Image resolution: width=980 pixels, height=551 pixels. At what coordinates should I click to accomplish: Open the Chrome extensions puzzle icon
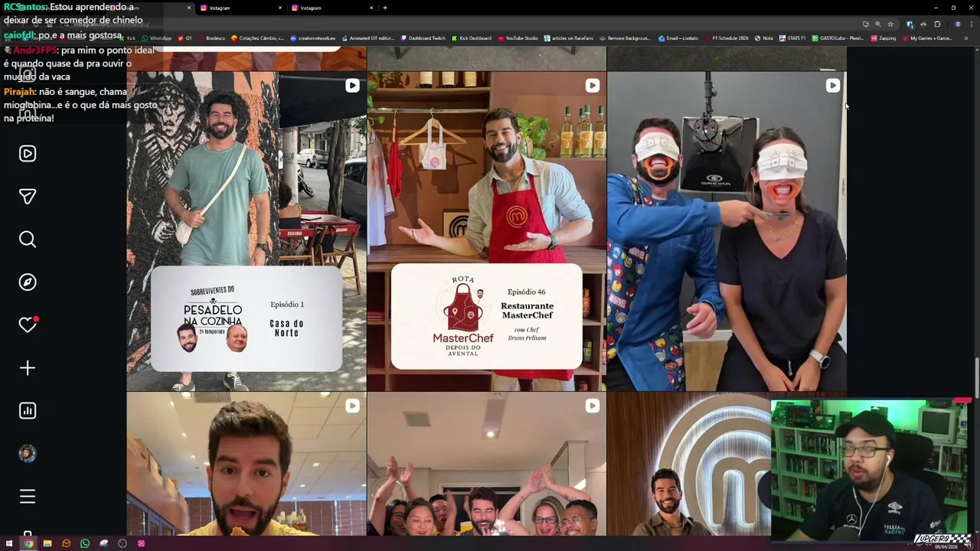937,24
